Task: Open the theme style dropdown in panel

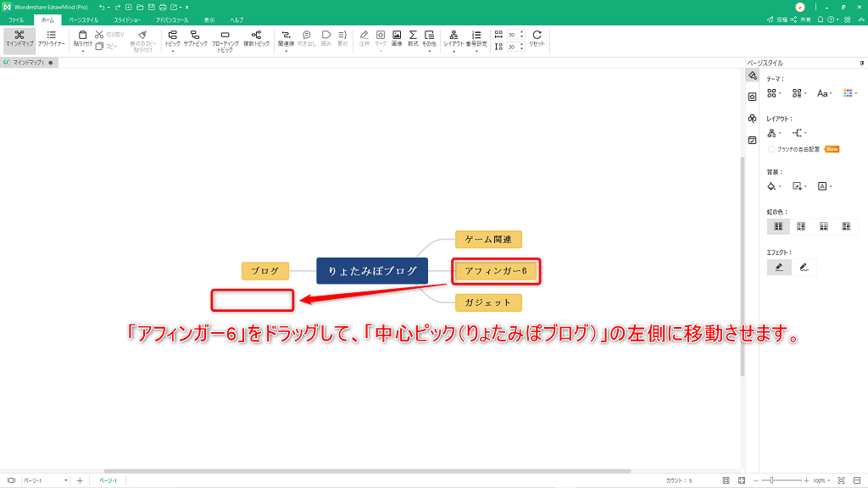Action: pos(774,93)
